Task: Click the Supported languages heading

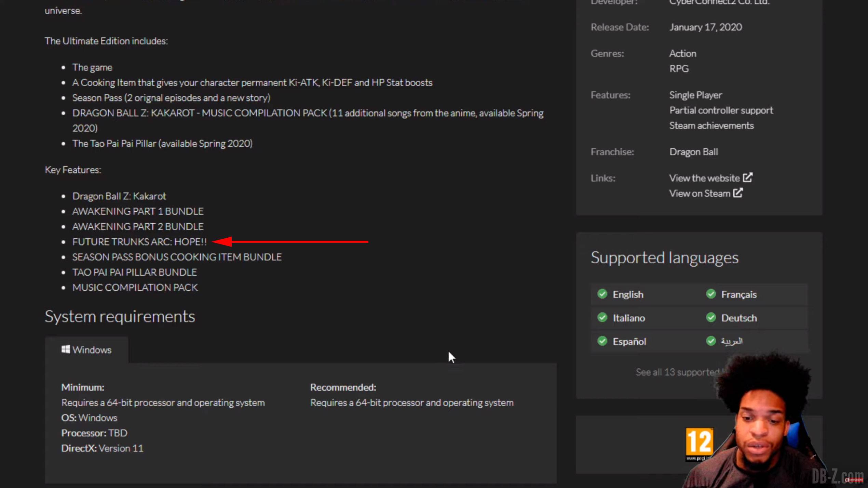Action: [664, 258]
